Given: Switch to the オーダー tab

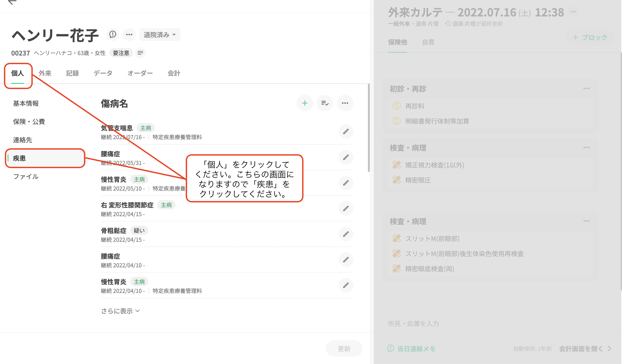Looking at the screenshot, I should point(140,73).
